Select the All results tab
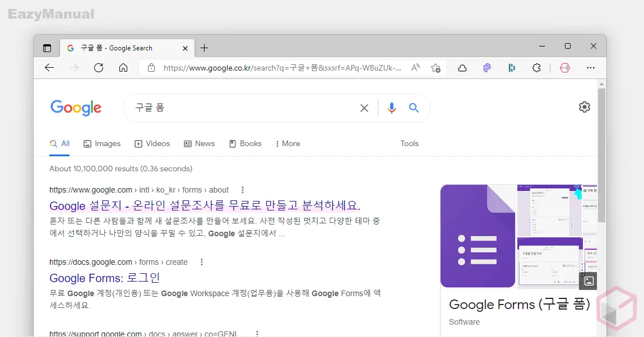The width and height of the screenshot is (644, 337). click(x=59, y=143)
